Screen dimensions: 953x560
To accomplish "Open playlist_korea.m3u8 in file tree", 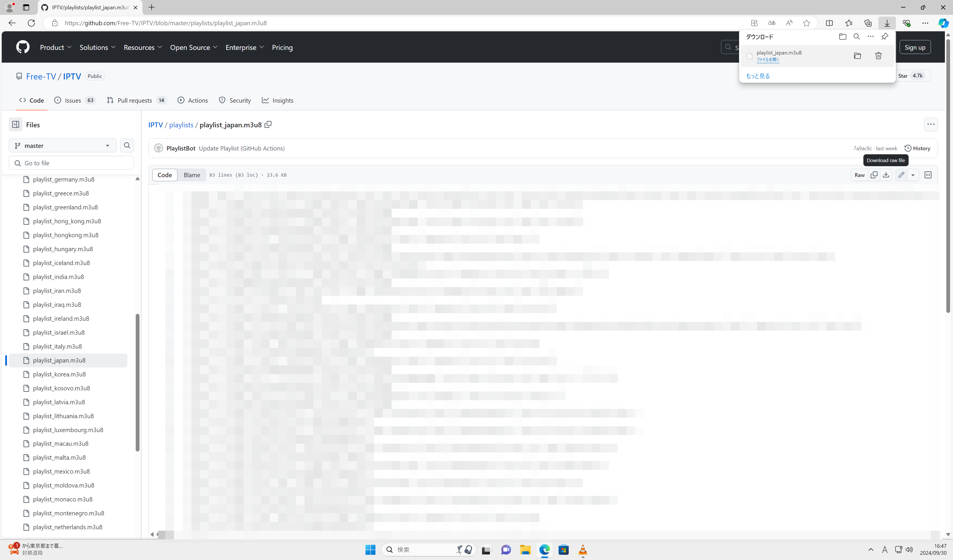I will coord(59,374).
